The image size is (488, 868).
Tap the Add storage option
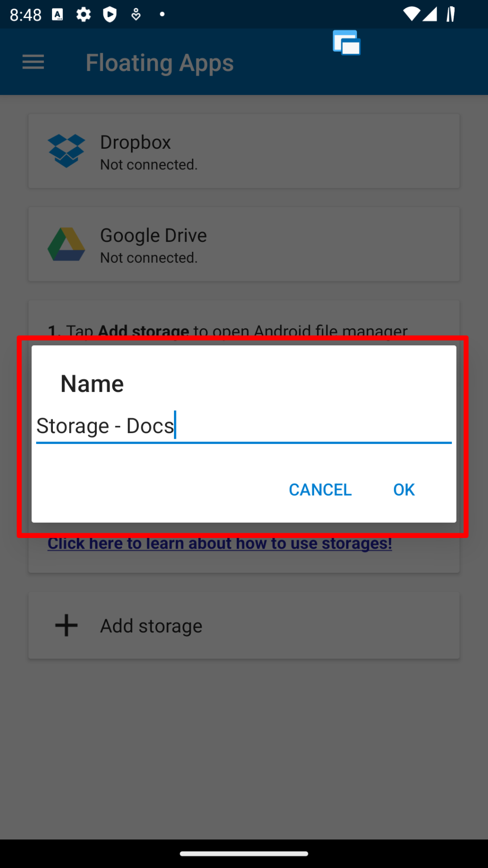point(151,625)
